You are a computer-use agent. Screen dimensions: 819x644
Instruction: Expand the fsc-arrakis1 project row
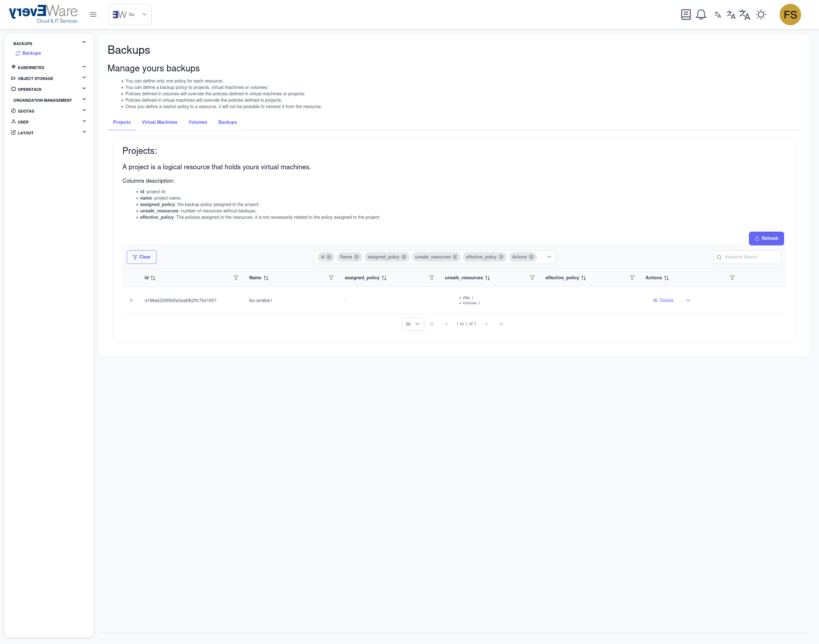point(131,300)
